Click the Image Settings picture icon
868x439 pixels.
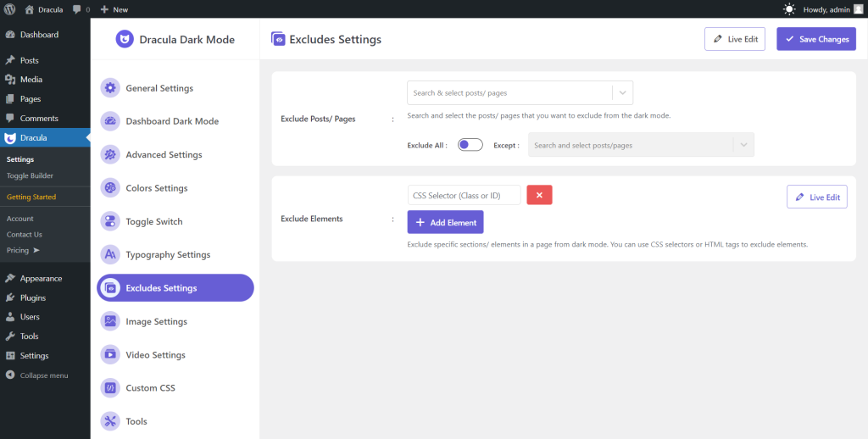click(x=110, y=321)
